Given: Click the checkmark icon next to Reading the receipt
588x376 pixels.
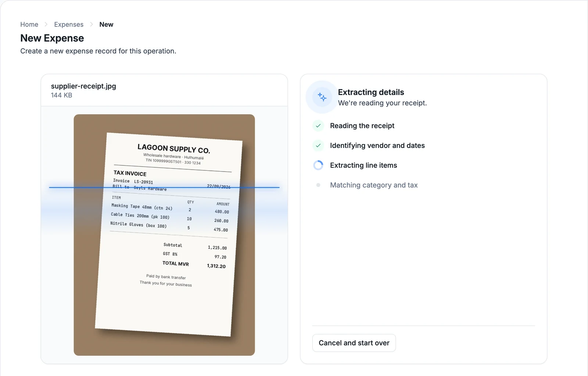Looking at the screenshot, I should click(318, 126).
